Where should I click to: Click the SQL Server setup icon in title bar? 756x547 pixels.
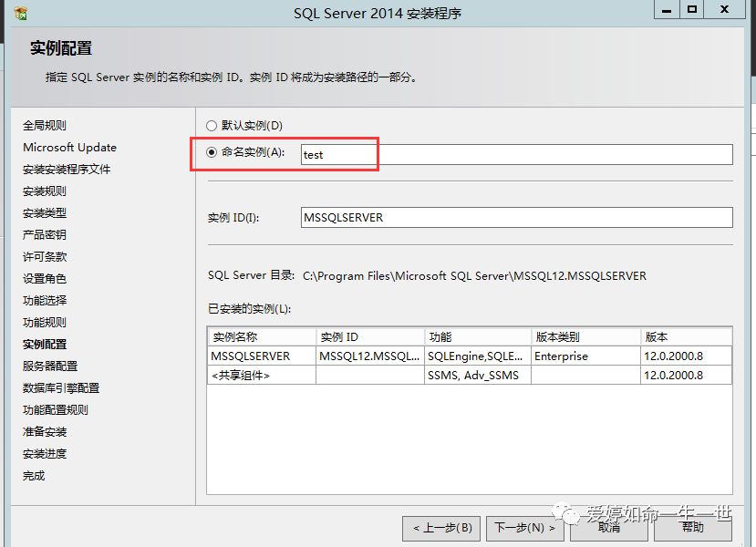20,13
